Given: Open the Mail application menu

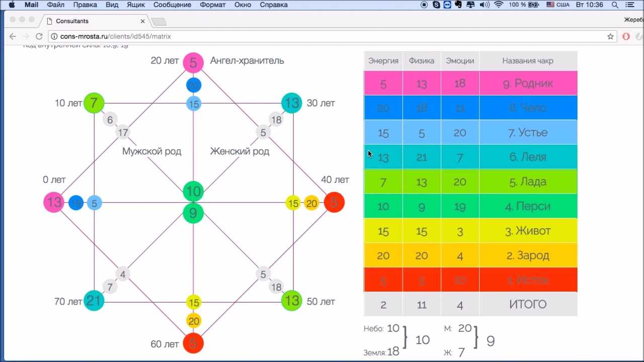Looking at the screenshot, I should coord(31,5).
